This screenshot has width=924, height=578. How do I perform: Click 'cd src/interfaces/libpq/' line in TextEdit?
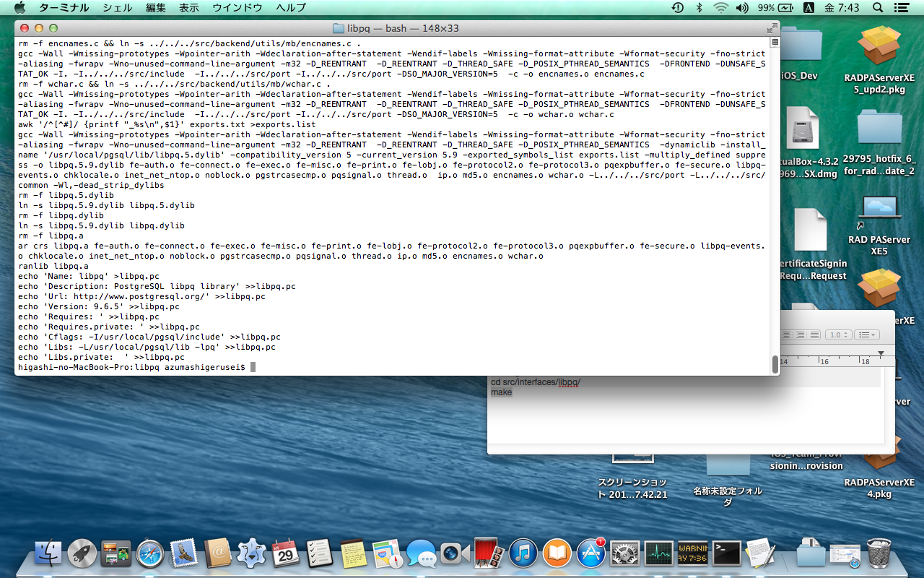pyautogui.click(x=536, y=382)
